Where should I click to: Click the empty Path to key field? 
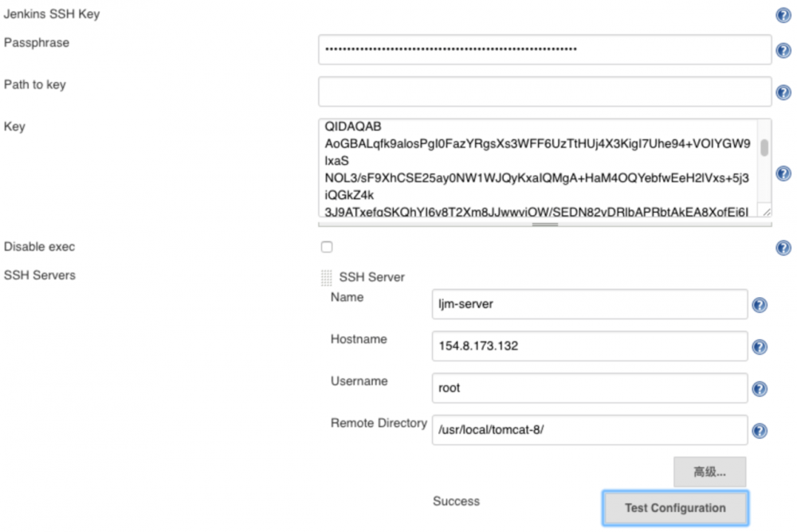tap(544, 91)
